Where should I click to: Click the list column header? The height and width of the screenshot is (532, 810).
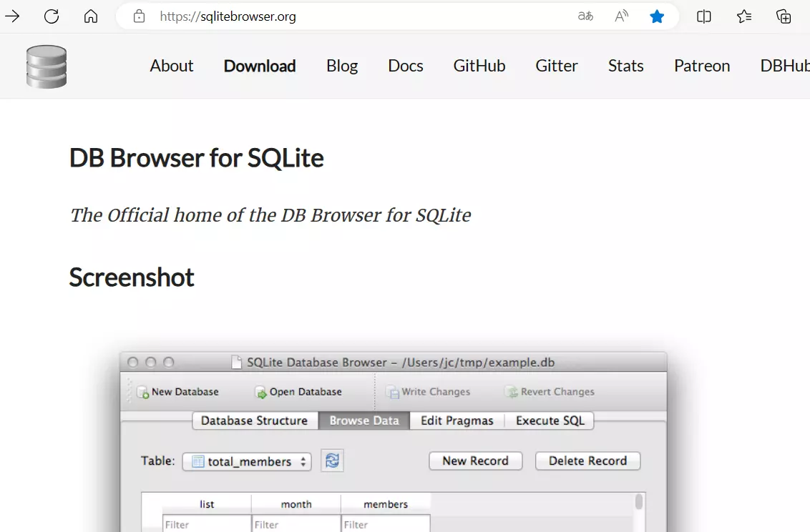[x=207, y=504]
